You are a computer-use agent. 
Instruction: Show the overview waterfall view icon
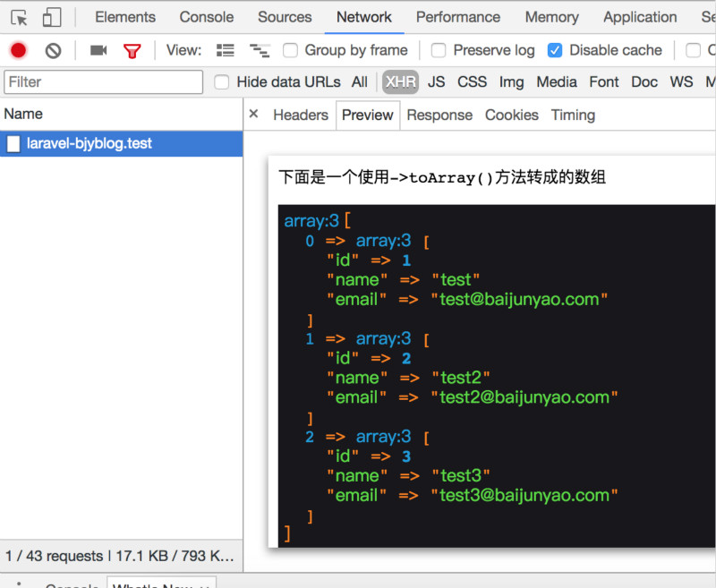[260, 50]
